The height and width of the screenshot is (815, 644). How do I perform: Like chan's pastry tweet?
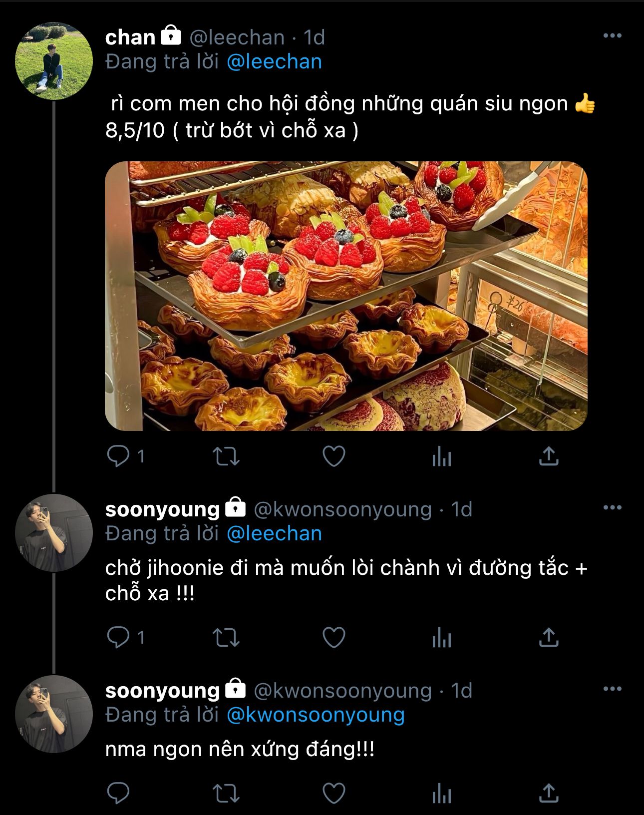tap(333, 456)
